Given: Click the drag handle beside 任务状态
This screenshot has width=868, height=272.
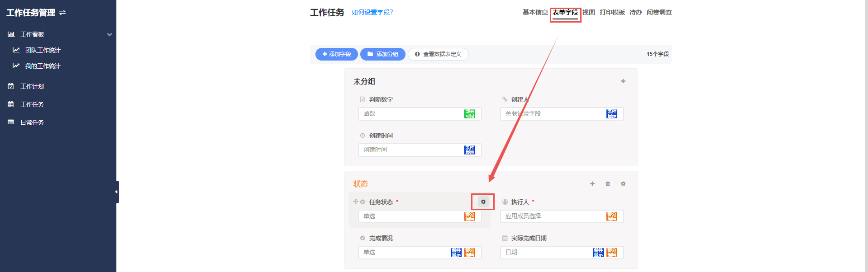Looking at the screenshot, I should pos(355,202).
